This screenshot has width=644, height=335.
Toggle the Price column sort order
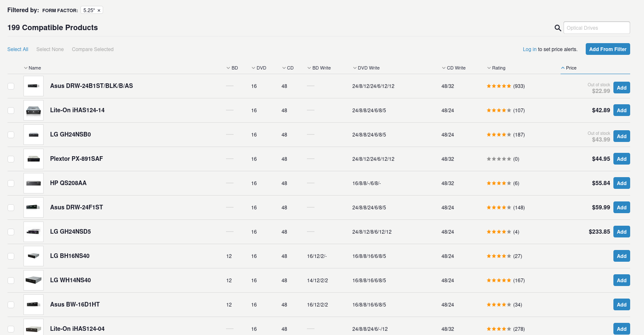(569, 68)
